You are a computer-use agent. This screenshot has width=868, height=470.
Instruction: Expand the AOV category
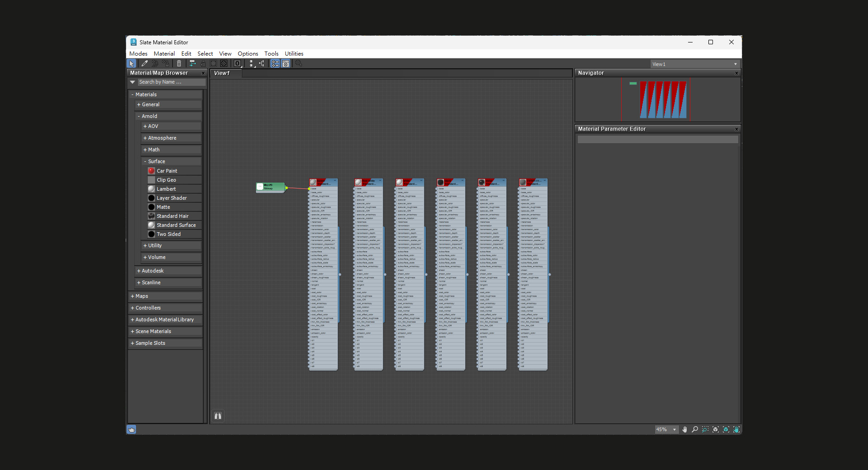[145, 126]
